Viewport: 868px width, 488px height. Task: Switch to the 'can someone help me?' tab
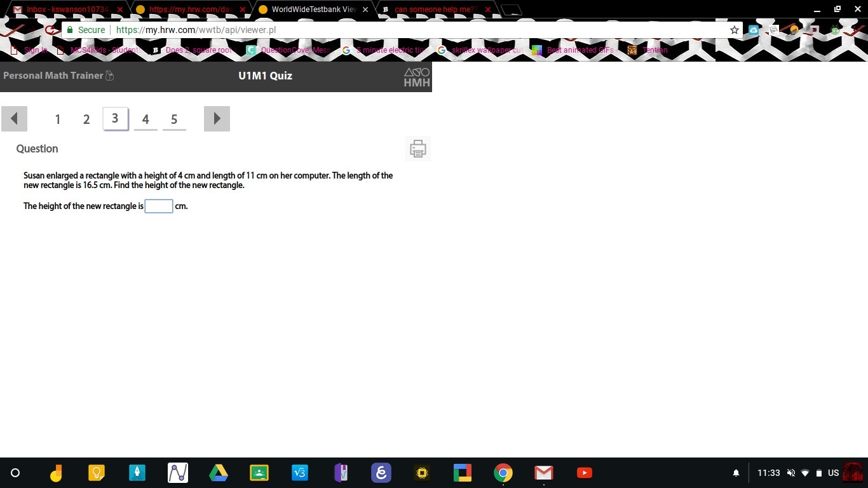point(436,10)
